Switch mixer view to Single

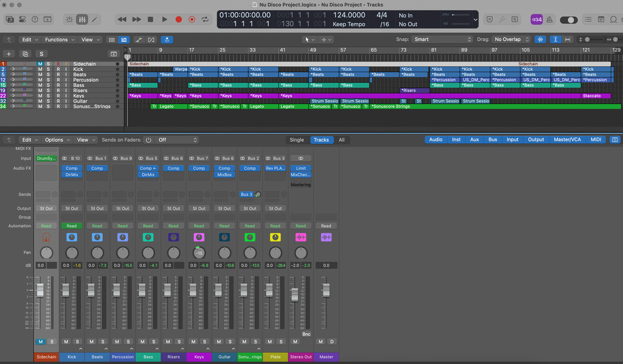click(x=297, y=140)
